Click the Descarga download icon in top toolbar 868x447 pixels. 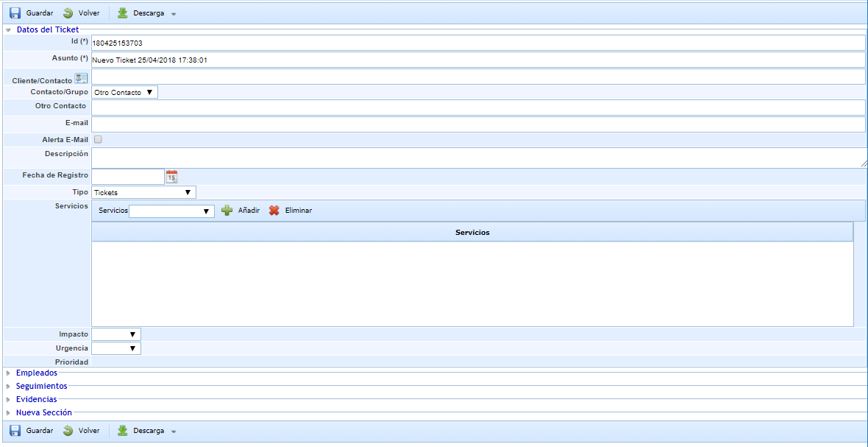[x=123, y=13]
